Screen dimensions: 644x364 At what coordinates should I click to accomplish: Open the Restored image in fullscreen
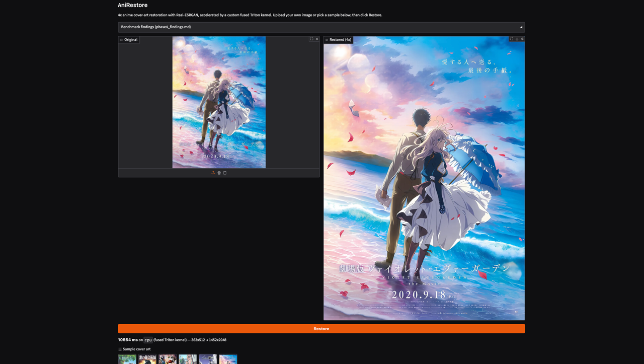pos(512,39)
